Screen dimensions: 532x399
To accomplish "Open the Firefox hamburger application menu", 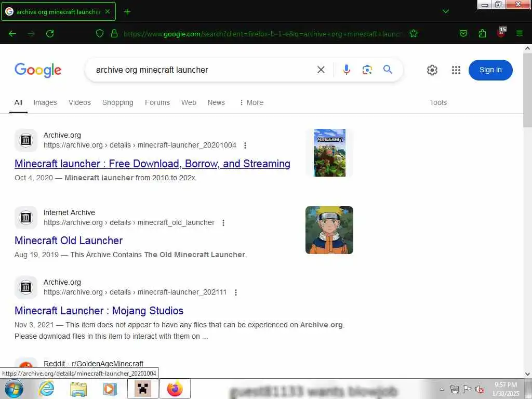I will point(520,33).
